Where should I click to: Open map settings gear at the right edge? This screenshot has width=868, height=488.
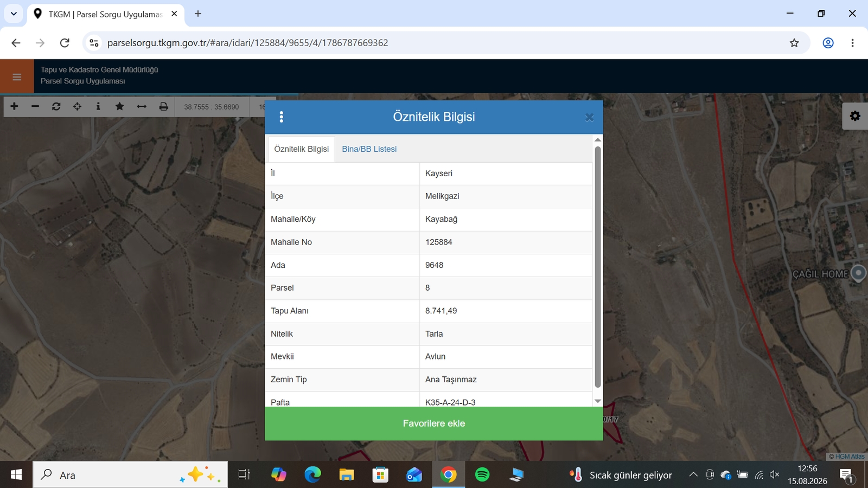point(855,116)
